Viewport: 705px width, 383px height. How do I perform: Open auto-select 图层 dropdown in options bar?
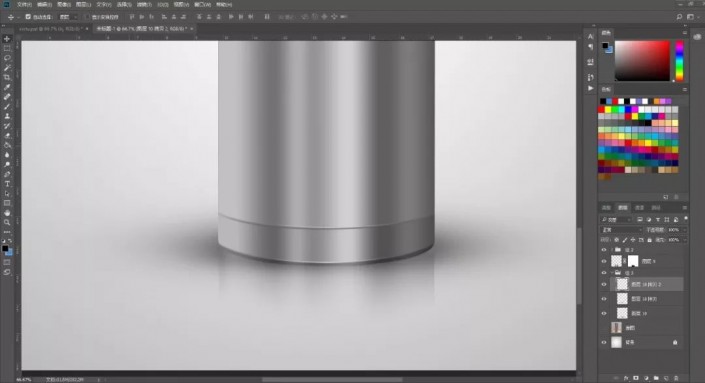(x=68, y=17)
